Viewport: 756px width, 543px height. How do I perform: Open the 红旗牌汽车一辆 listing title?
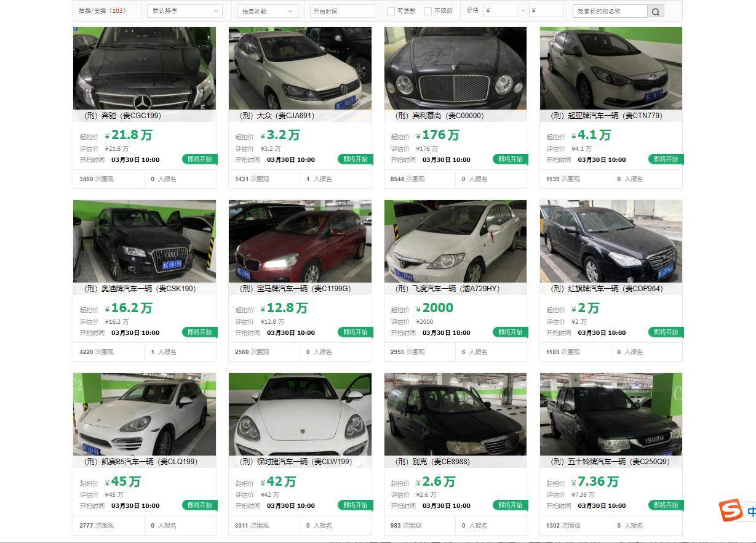607,288
